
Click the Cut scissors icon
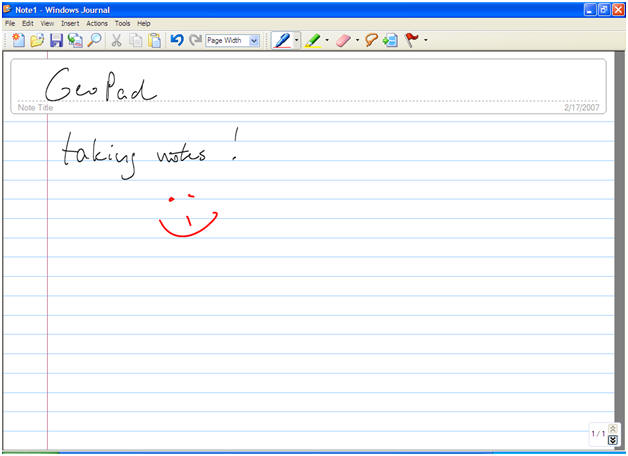pyautogui.click(x=117, y=41)
